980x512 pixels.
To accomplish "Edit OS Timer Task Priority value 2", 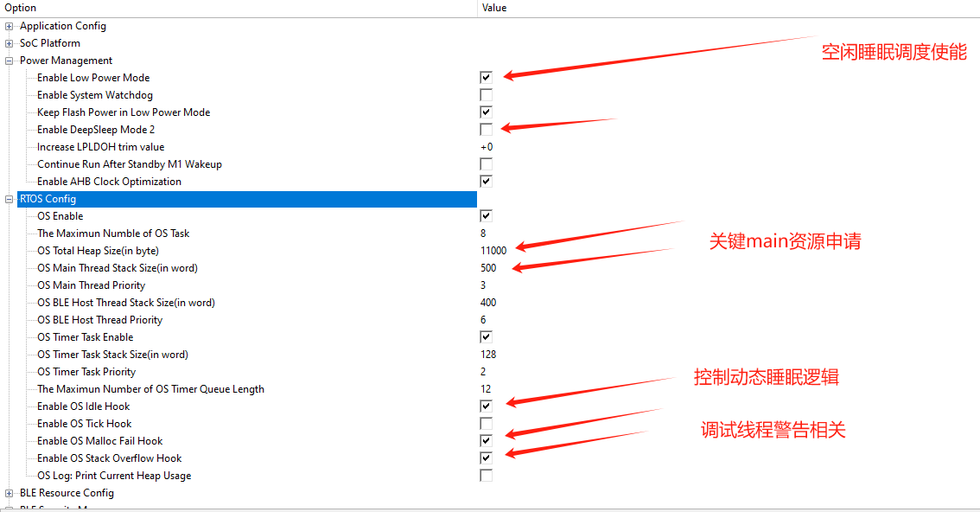I will [483, 372].
